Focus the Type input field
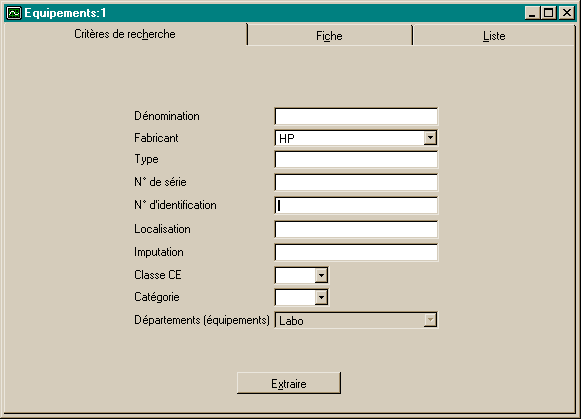This screenshot has width=581, height=419. click(x=356, y=160)
